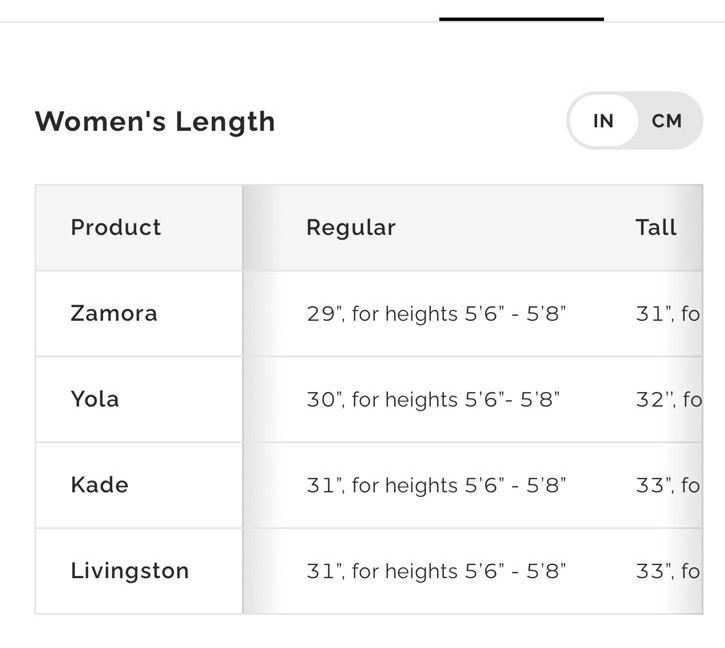Screen dimensions: 725x648
Task: Select the Livingston product row label
Action: pyautogui.click(x=129, y=570)
